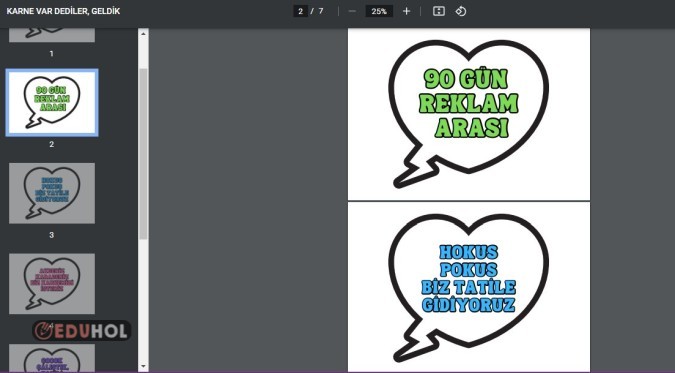The image size is (675, 373).
Task: Click the blue HOKUS POKUS BİZ TATİLE GİDİYORUZ text
Action: [468, 278]
